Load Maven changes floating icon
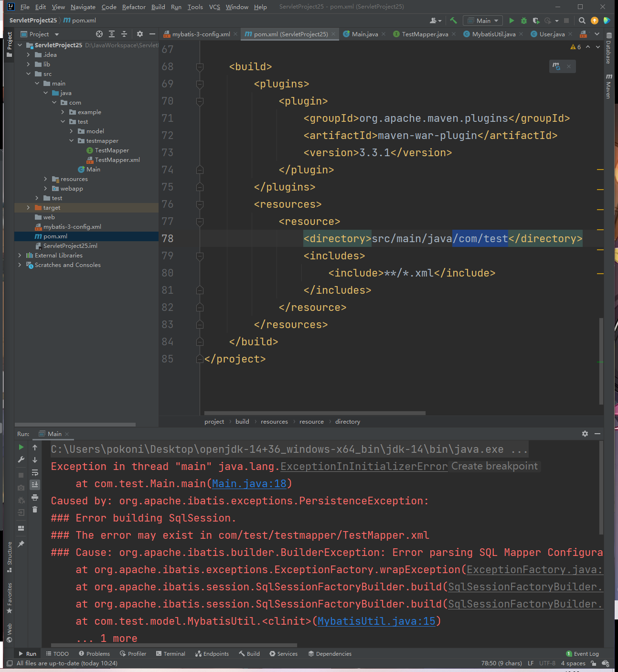 [556, 66]
